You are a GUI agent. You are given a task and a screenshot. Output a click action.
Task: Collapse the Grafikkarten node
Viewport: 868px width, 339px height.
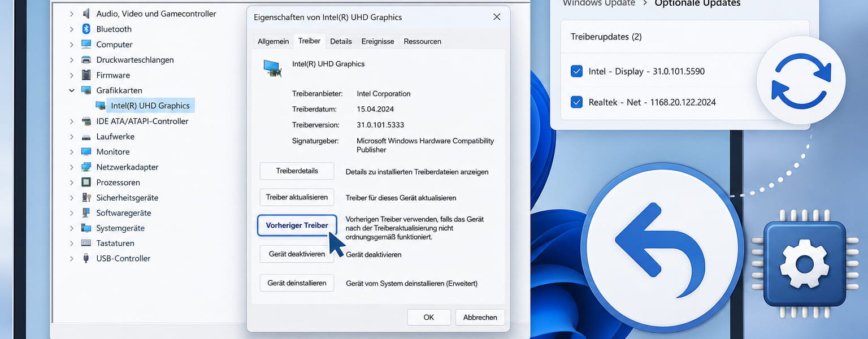pos(72,90)
